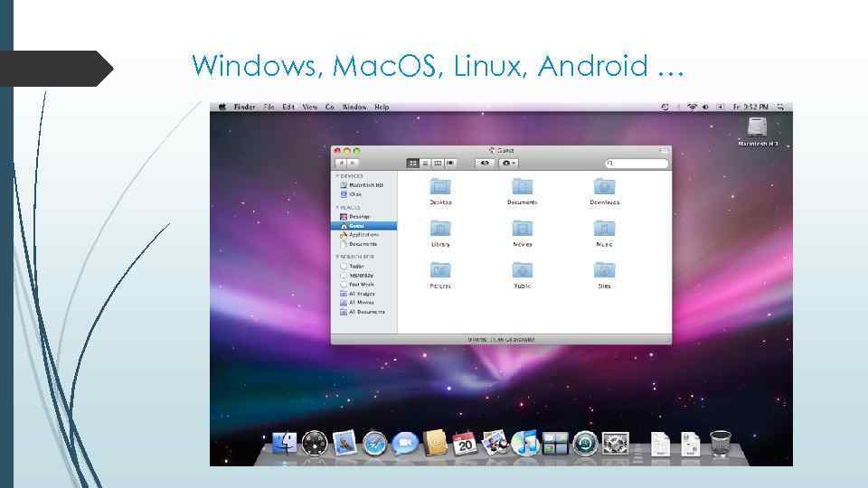Open the Finder menu in menu bar
Viewport: 868px width, 488px height.
pyautogui.click(x=245, y=107)
